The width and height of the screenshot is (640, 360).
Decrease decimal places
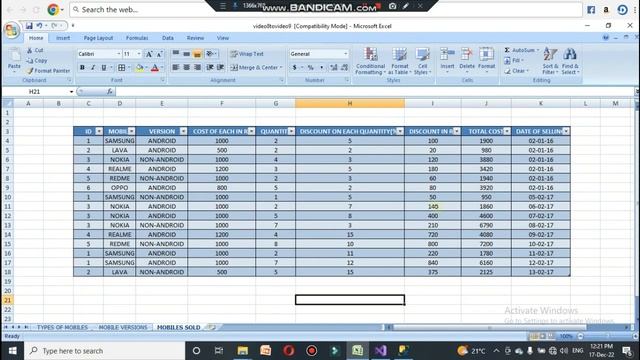tap(344, 67)
